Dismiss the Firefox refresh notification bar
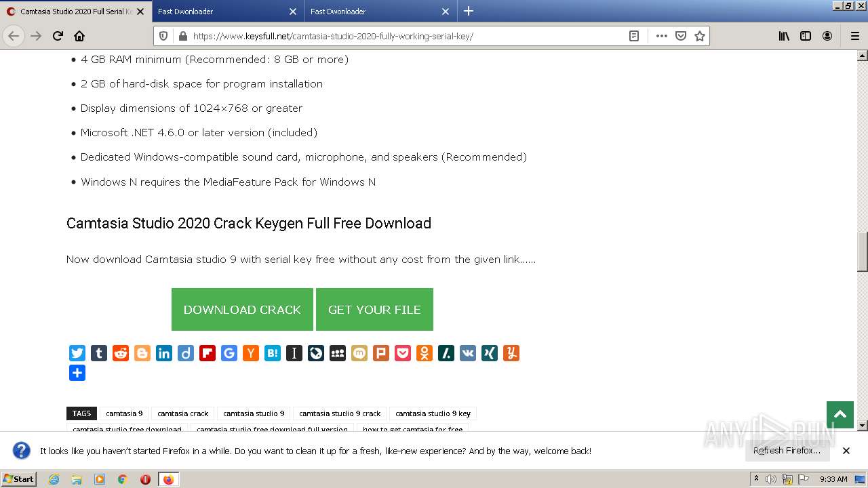The height and width of the screenshot is (488, 868). coord(846,451)
